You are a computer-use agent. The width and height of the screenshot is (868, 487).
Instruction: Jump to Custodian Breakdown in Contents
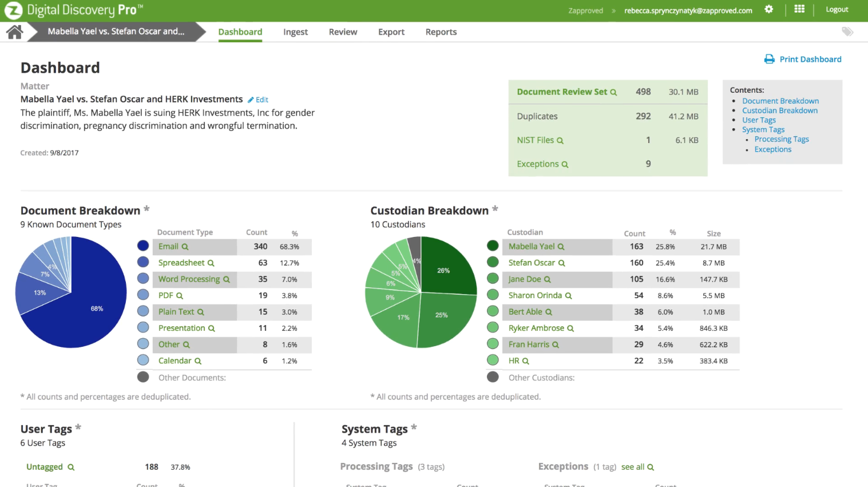(779, 110)
